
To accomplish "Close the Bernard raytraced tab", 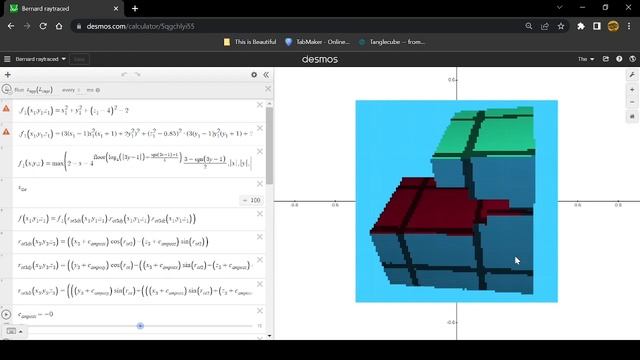I will [x=116, y=9].
